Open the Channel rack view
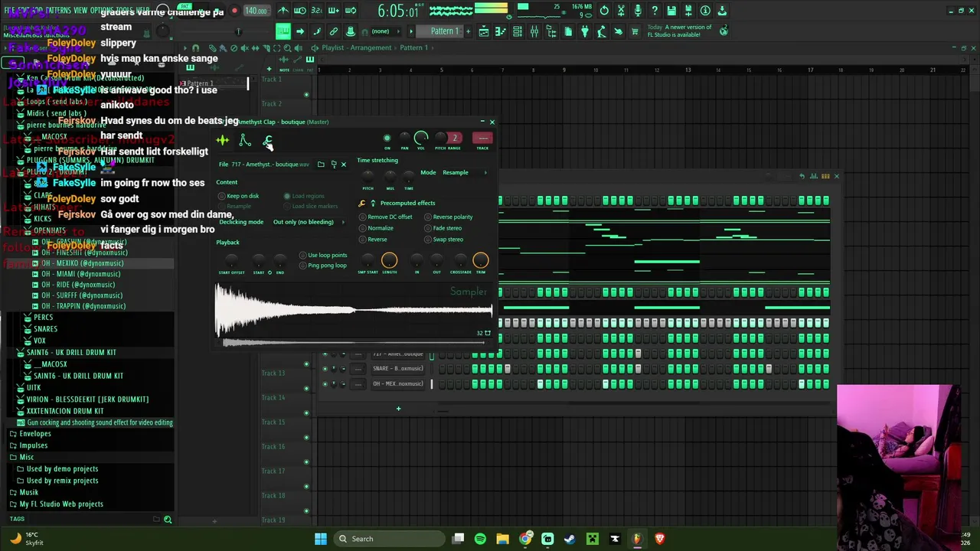 click(518, 31)
